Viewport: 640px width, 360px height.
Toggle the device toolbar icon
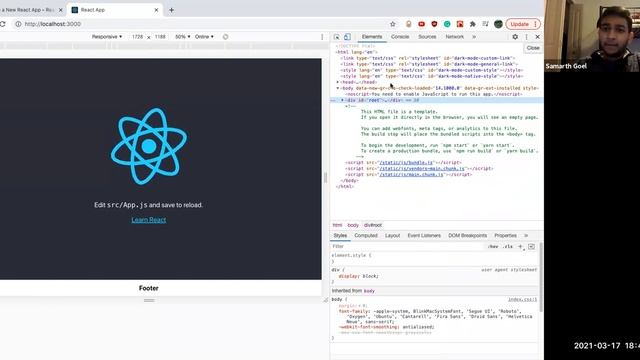point(347,37)
